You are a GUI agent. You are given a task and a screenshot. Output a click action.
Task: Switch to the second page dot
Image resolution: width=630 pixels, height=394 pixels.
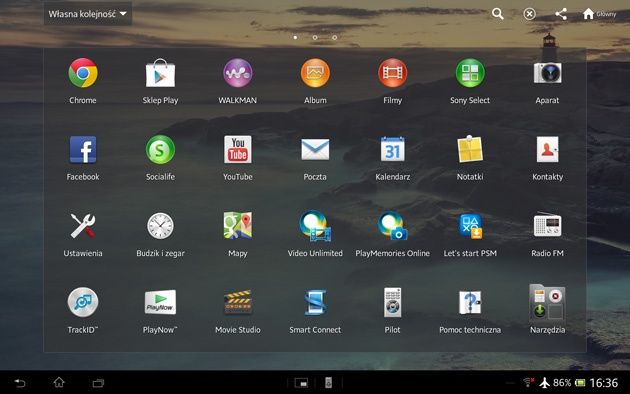tap(315, 37)
